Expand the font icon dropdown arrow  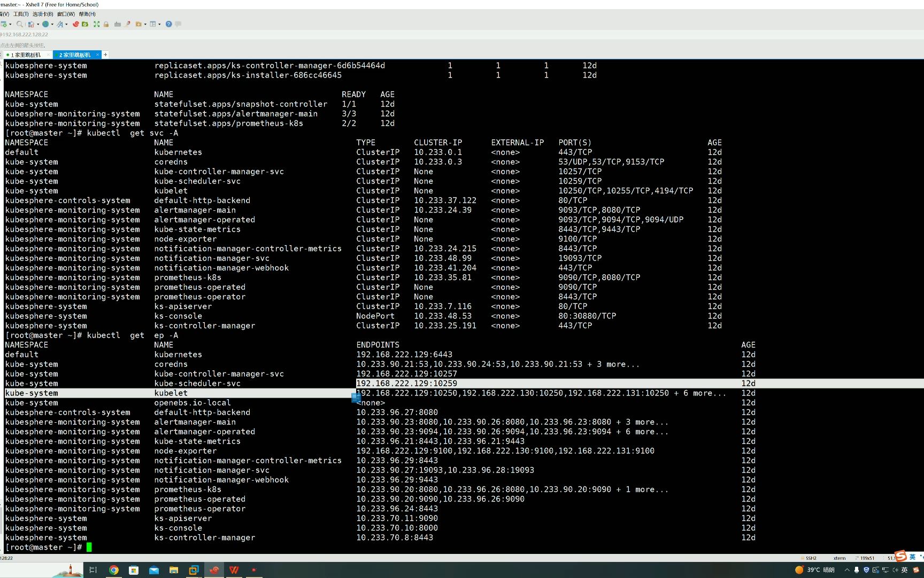coord(66,24)
